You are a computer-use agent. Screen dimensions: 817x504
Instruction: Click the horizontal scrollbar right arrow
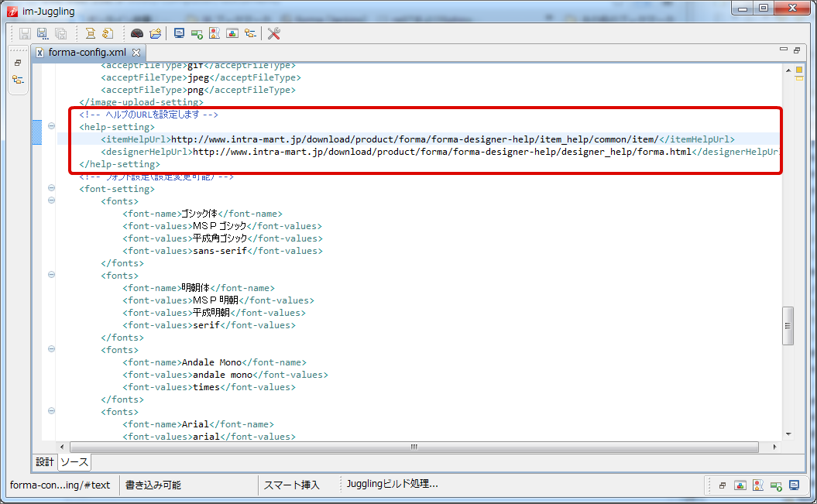774,447
